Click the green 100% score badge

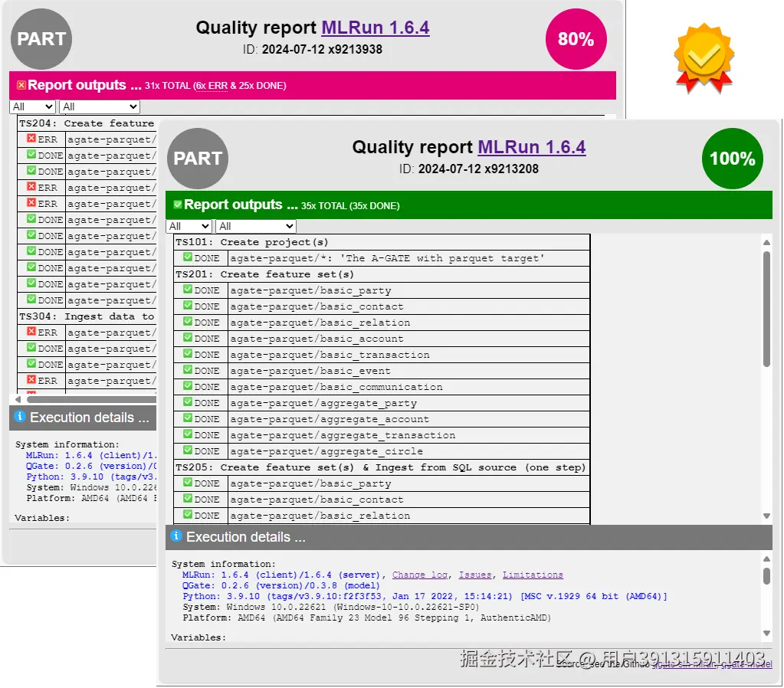click(733, 159)
